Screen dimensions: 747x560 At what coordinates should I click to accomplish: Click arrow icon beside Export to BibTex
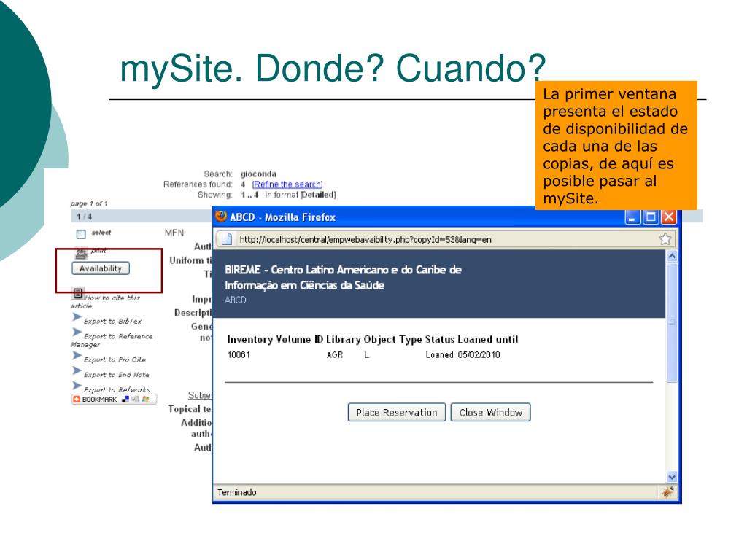pyautogui.click(x=77, y=317)
